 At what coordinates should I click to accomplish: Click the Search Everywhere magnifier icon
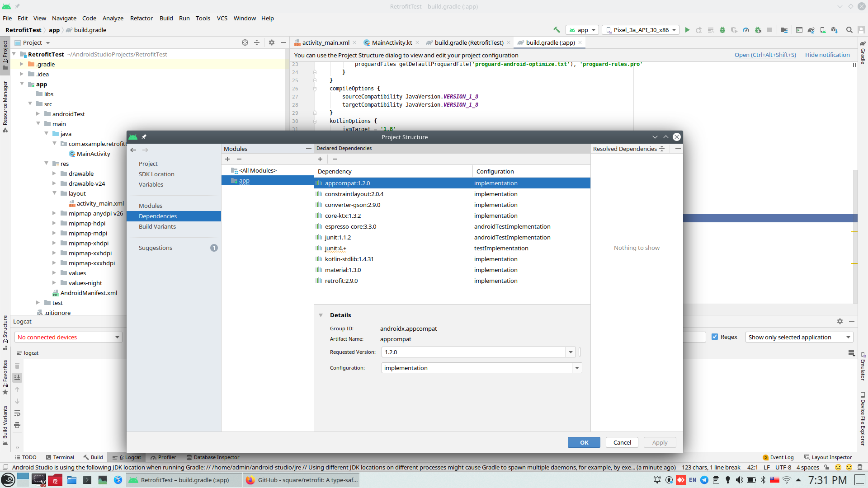tap(849, 30)
